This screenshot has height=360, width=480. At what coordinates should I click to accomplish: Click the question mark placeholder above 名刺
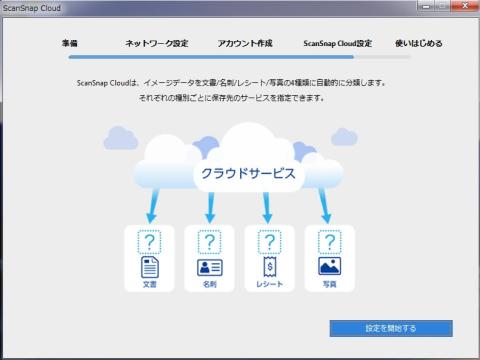point(209,242)
